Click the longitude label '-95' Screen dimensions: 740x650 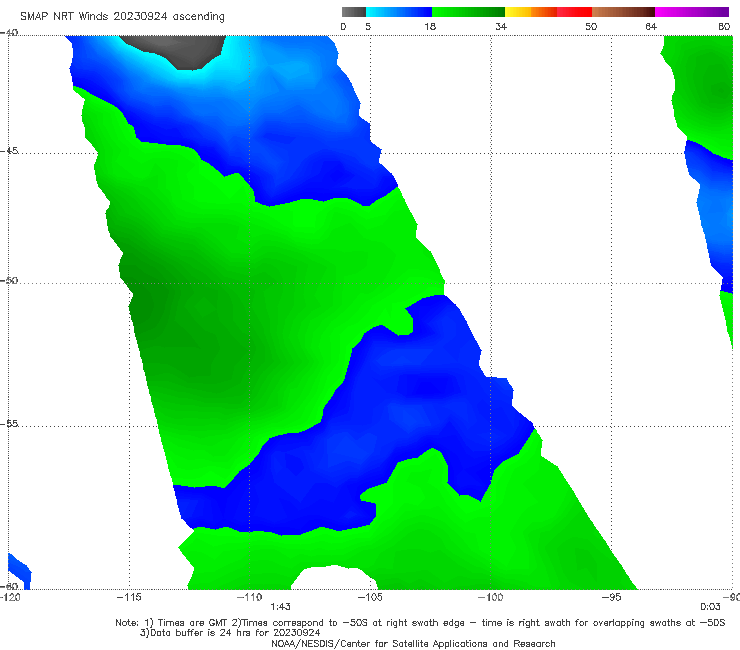click(x=611, y=597)
